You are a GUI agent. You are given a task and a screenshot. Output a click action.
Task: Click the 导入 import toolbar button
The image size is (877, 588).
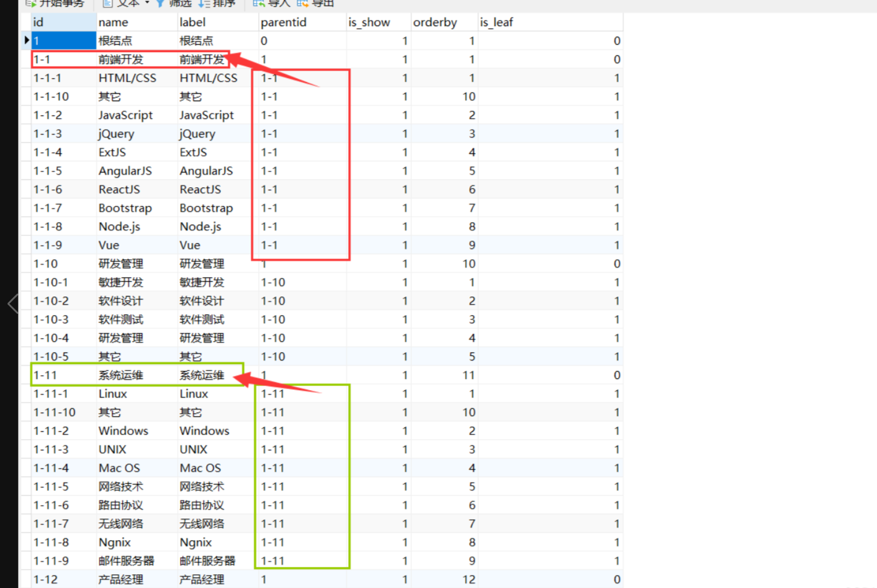pos(272,3)
